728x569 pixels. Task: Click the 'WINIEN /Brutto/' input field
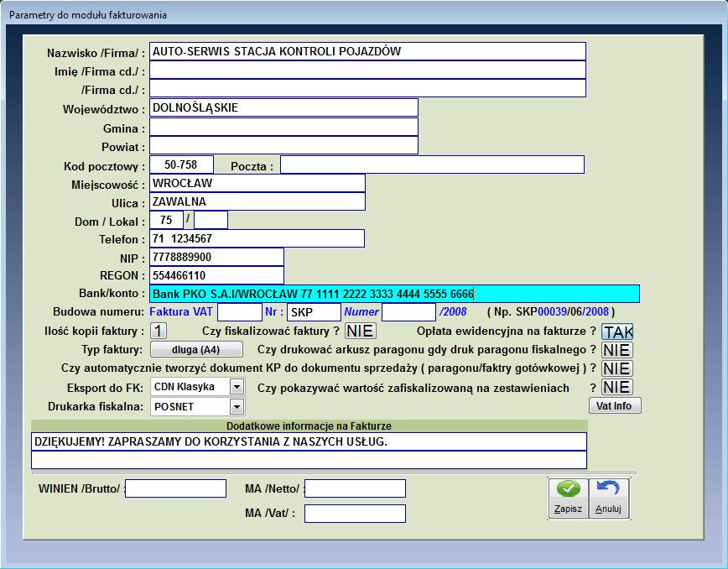click(175, 488)
